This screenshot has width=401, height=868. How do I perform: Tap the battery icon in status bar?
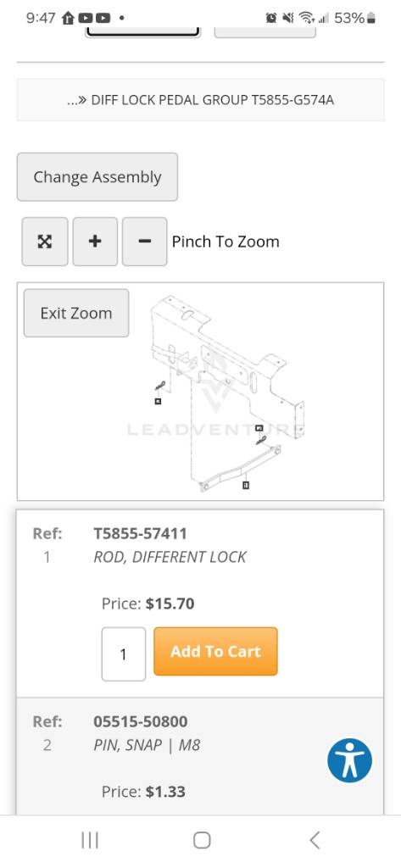(371, 19)
